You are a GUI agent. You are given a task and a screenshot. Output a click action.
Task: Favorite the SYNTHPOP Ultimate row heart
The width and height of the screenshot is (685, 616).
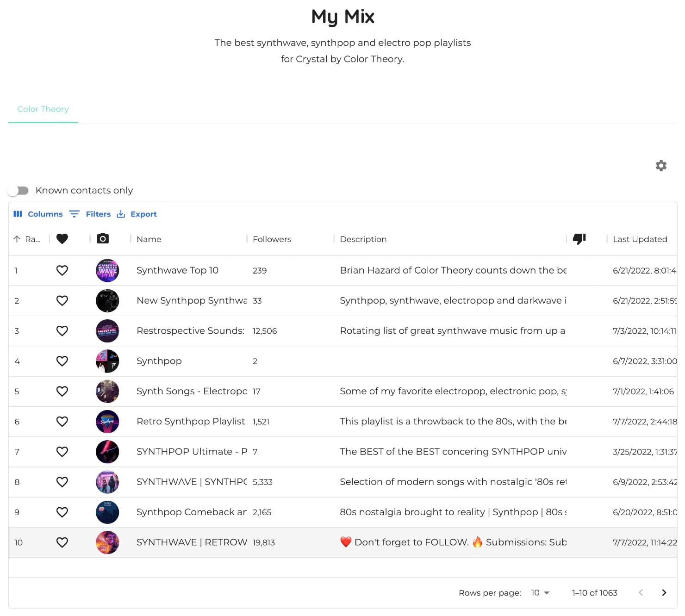pyautogui.click(x=62, y=452)
